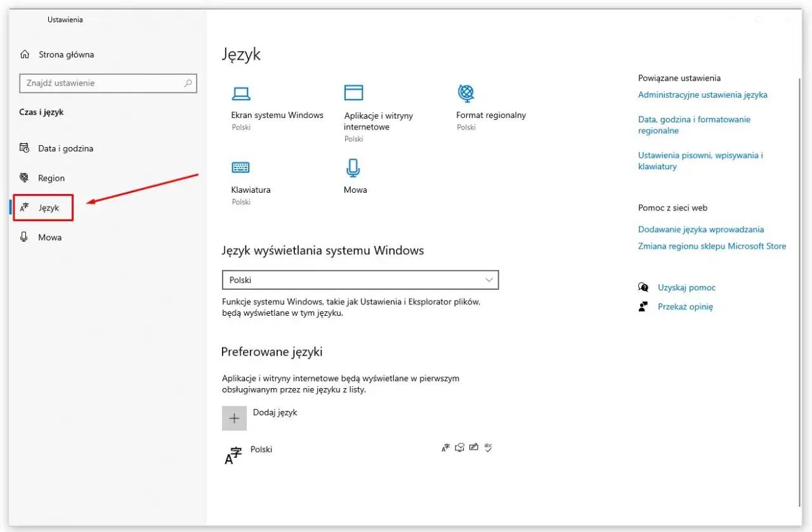Click the Polski language glyph icon
Image resolution: width=812 pixels, height=532 pixels.
[233, 456]
